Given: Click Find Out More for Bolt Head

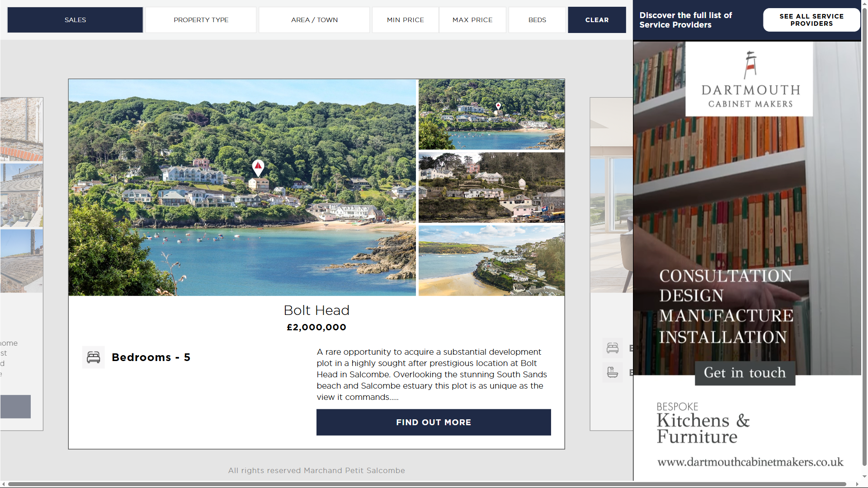Looking at the screenshot, I should (434, 422).
